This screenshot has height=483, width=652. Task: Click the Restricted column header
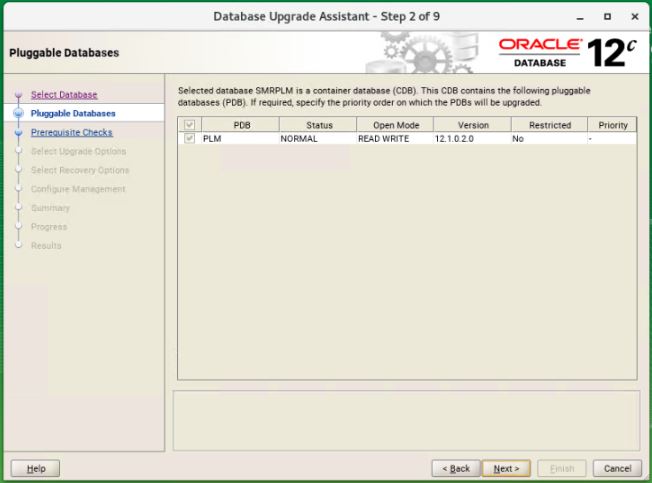[x=550, y=125]
